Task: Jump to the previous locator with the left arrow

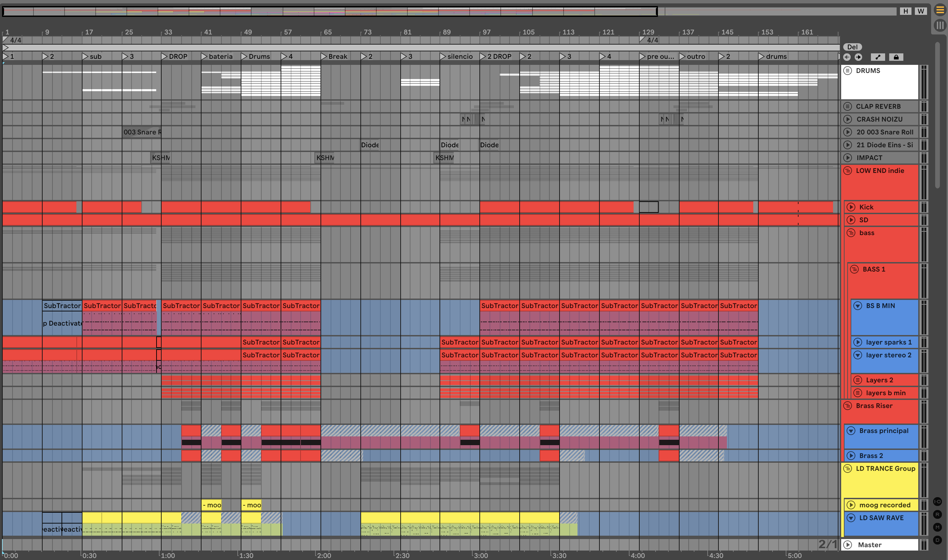Action: coord(847,57)
